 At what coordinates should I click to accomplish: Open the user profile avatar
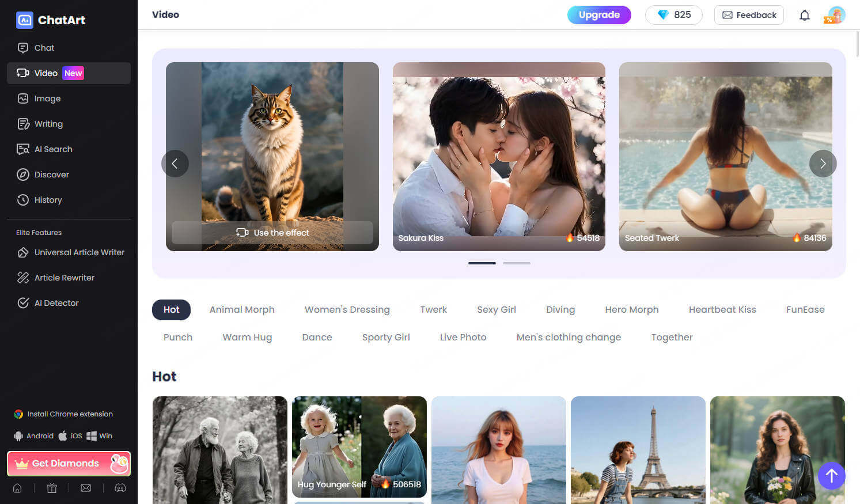pos(835,15)
